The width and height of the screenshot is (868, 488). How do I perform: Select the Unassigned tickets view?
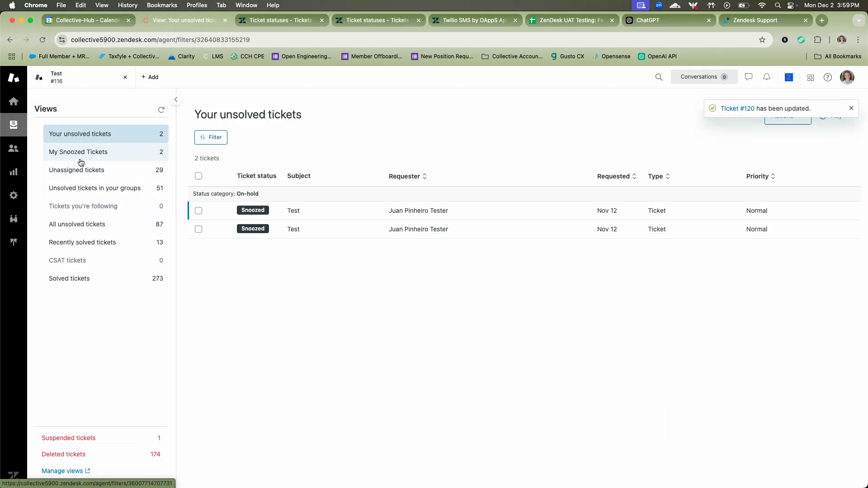click(76, 170)
